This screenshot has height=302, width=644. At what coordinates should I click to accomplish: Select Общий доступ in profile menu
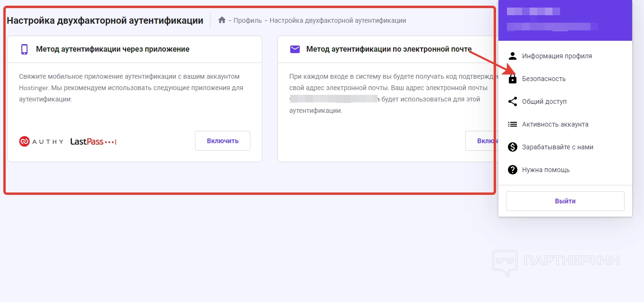(565, 101)
